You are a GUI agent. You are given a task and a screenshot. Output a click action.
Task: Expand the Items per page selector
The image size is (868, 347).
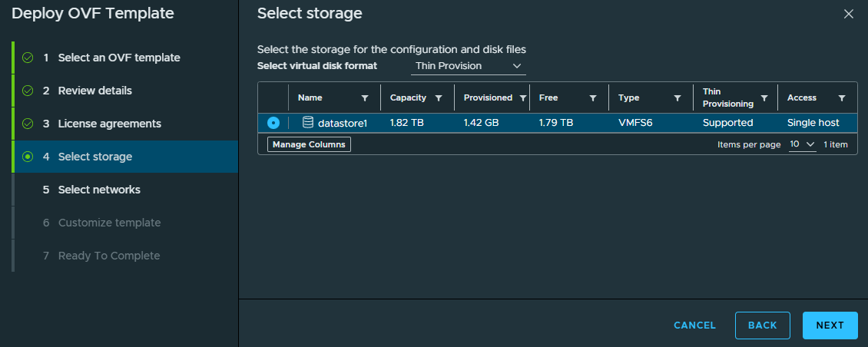pyautogui.click(x=803, y=144)
